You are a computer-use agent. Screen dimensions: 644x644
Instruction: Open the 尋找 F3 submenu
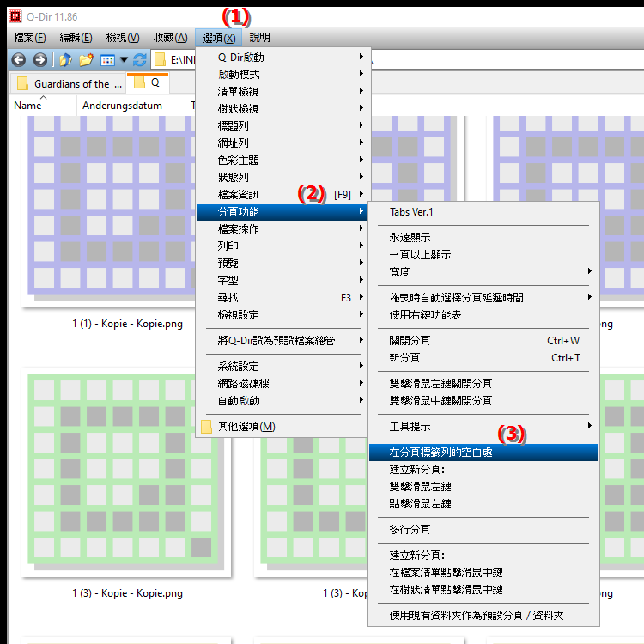coord(283,298)
